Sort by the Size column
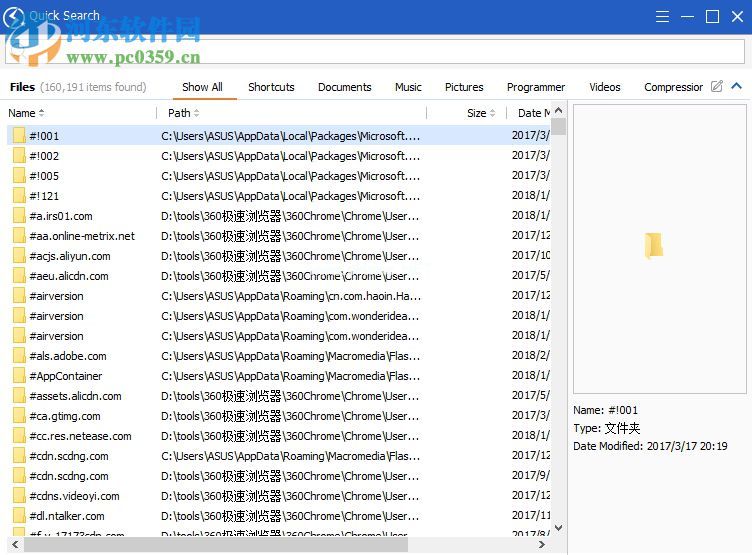752x555 pixels. pos(481,113)
